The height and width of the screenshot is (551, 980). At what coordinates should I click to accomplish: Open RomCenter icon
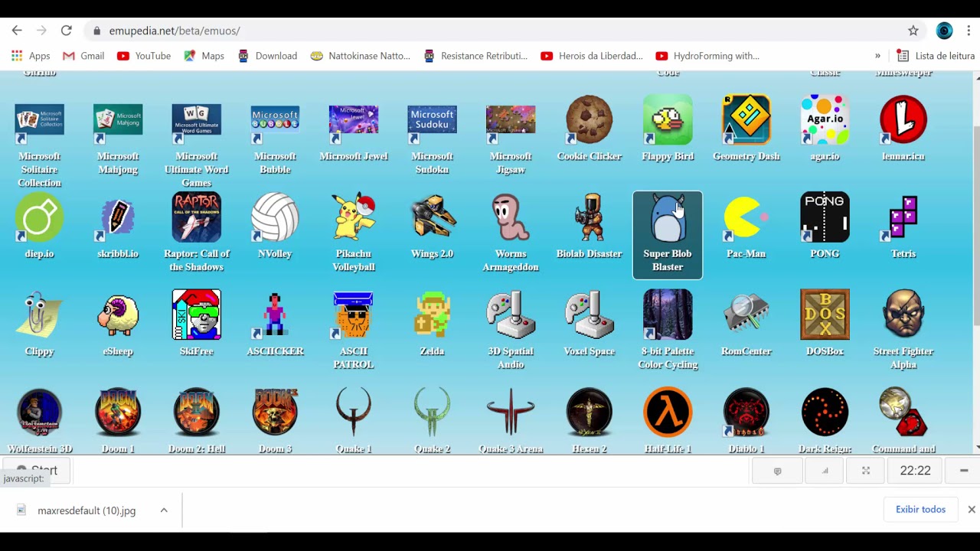coord(746,315)
